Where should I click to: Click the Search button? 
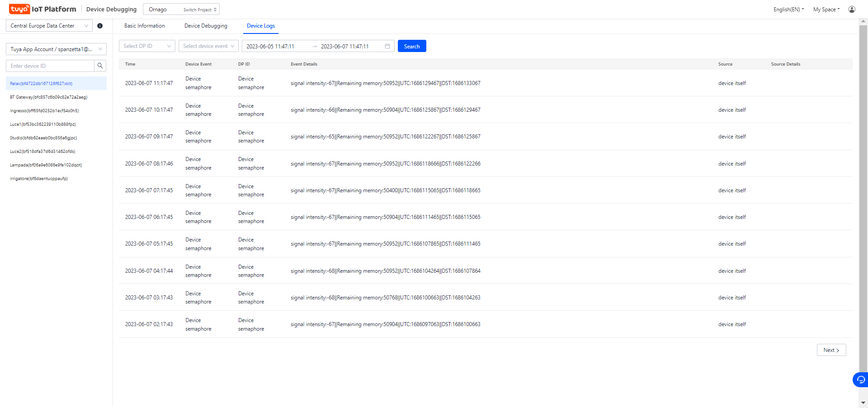[x=412, y=46]
